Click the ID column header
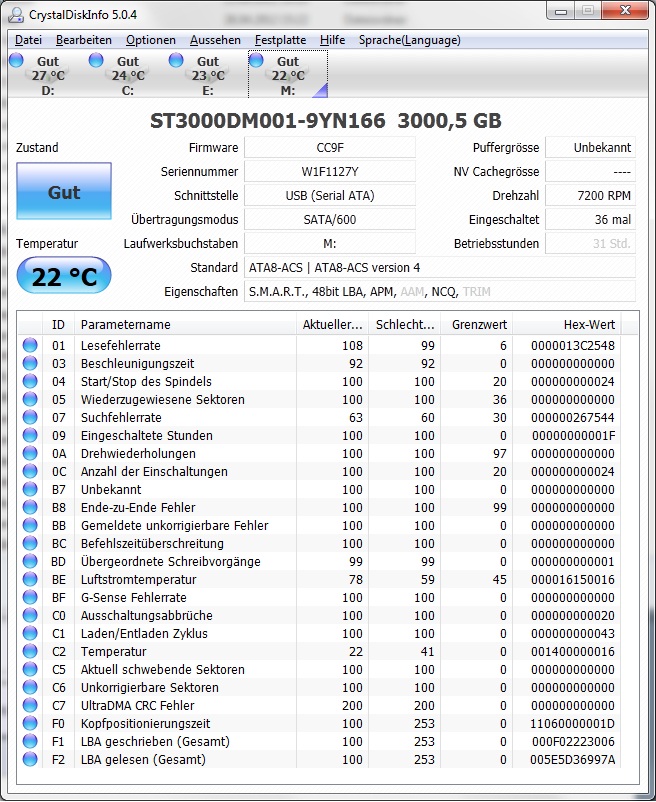 click(x=58, y=325)
